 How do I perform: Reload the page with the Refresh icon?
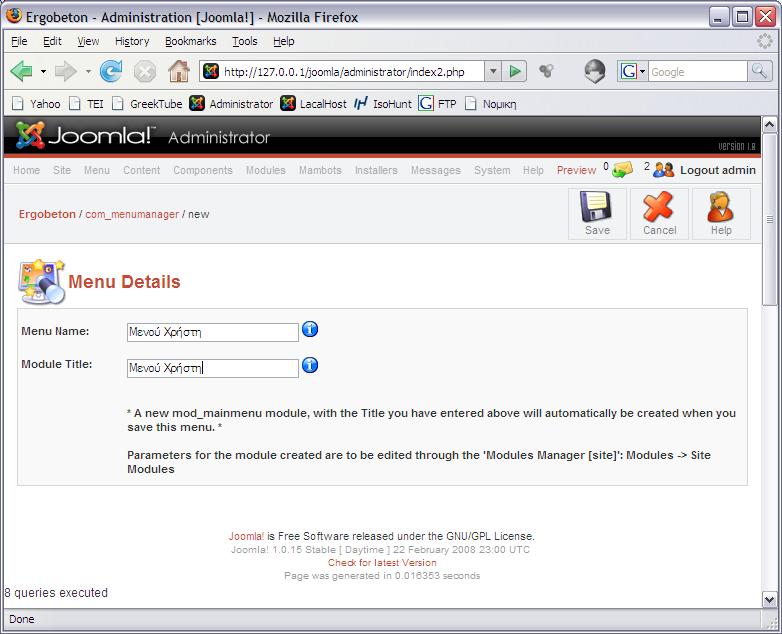(111, 71)
